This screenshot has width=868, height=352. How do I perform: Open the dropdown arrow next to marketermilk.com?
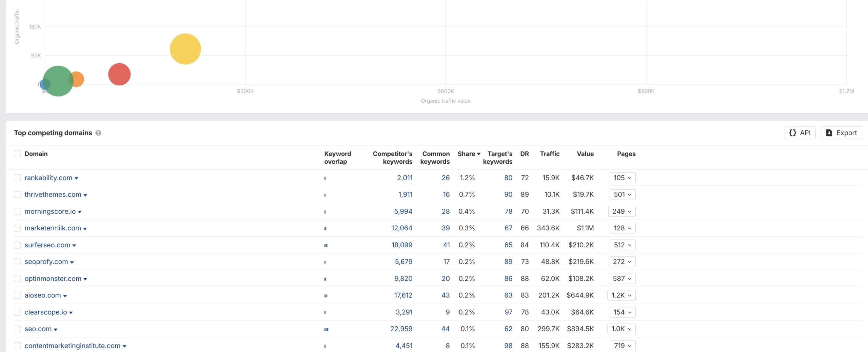[x=85, y=229]
